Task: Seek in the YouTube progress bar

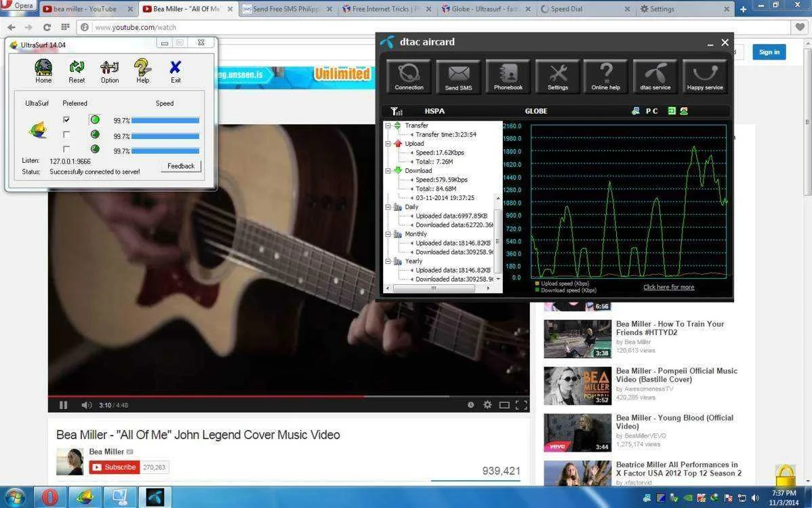Action: click(289, 397)
